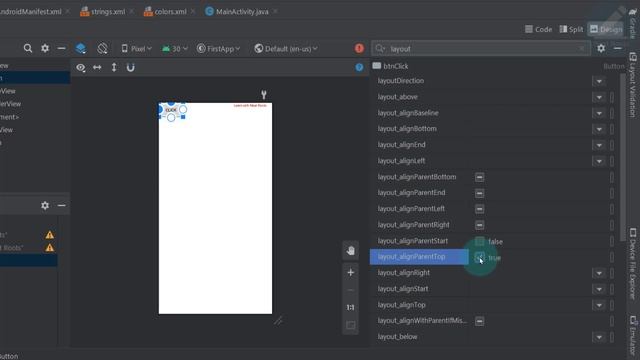The height and width of the screenshot is (360, 640).
Task: Expand the layoutDirection dropdown
Action: pos(599,81)
